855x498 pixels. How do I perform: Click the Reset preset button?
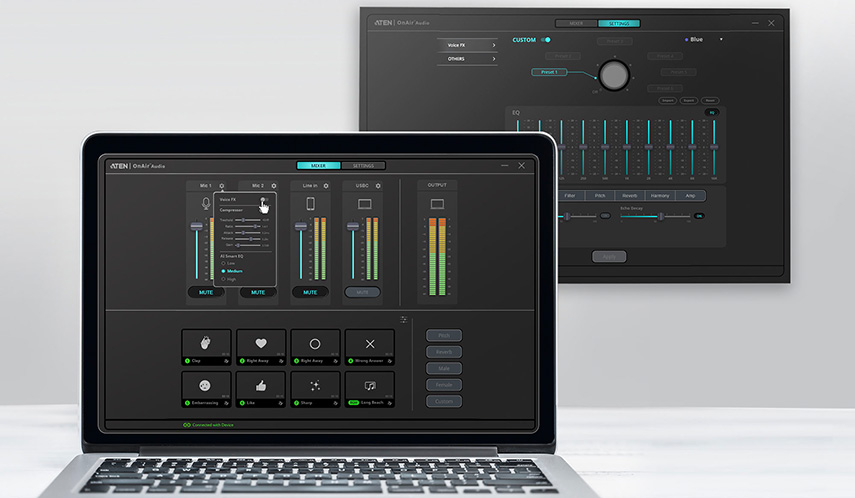tap(710, 100)
